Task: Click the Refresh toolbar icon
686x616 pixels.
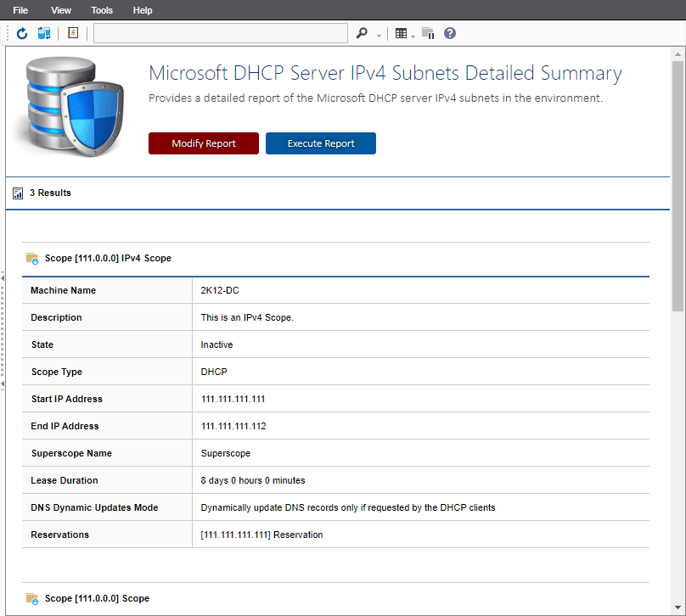Action: [x=22, y=33]
